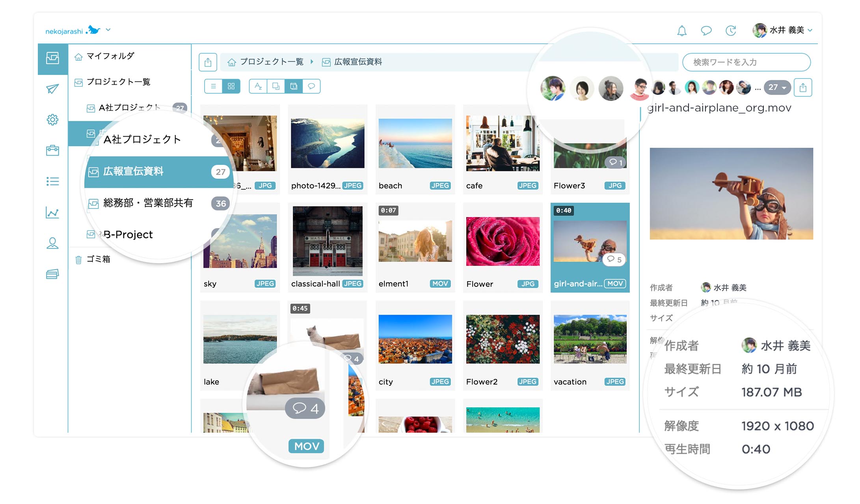Focus the 検索ワードを入力 search field
This screenshot has width=860, height=504.
[746, 62]
